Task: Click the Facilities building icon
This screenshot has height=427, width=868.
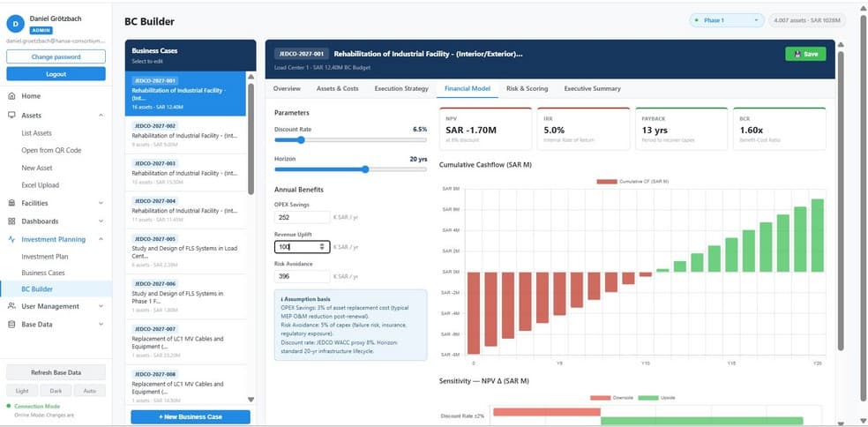Action: 11,203
